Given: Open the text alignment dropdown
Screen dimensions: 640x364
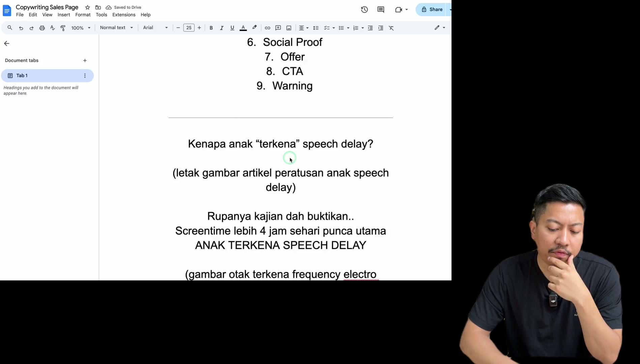Looking at the screenshot, I should click(x=304, y=28).
